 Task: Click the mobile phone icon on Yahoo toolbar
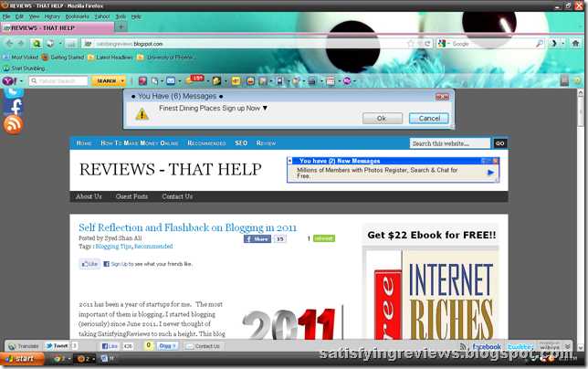pos(279,80)
